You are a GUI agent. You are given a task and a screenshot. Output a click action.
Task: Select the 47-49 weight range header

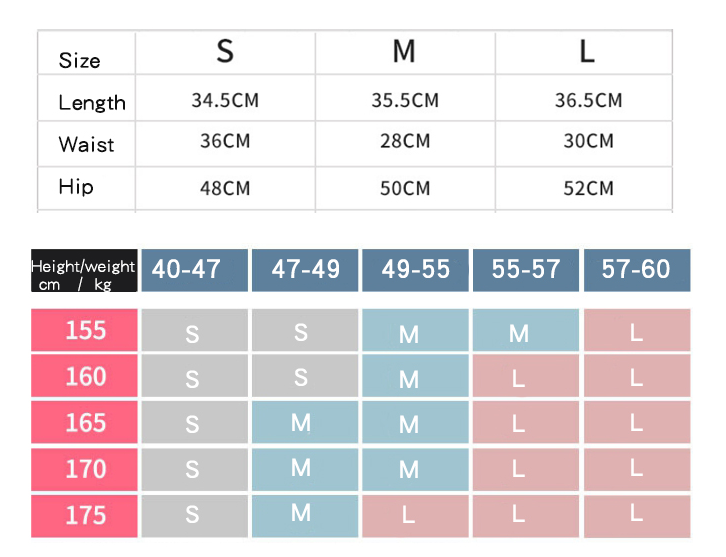click(x=305, y=270)
